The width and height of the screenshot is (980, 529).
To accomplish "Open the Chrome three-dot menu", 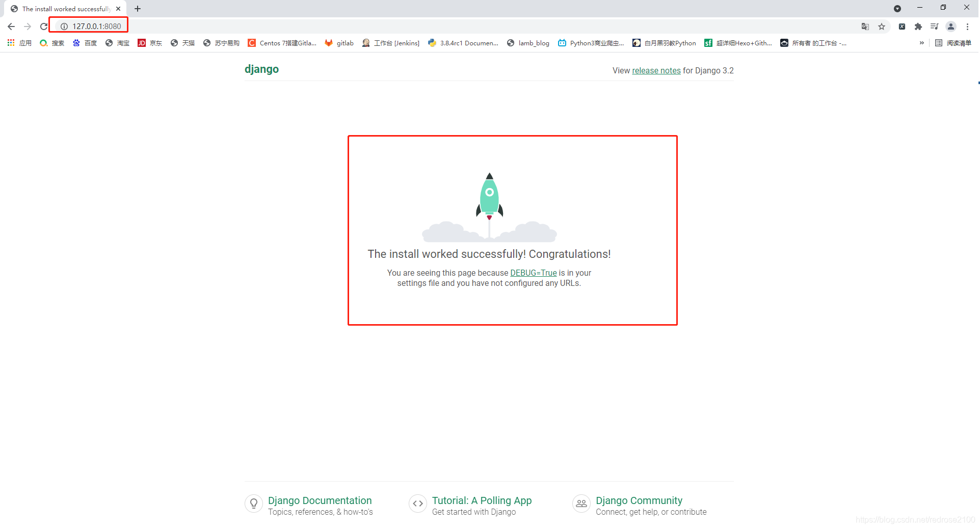I will 967,27.
